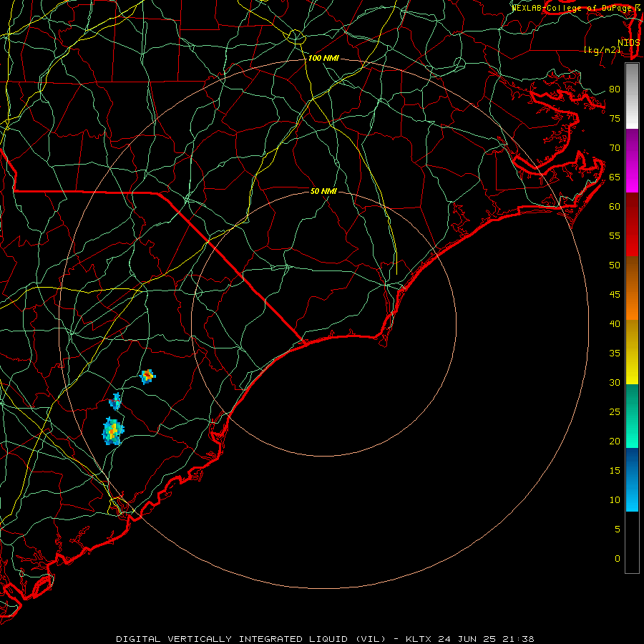Screen dimensions: 644x644
Task: Click the scale value 45
Action: [x=615, y=295]
